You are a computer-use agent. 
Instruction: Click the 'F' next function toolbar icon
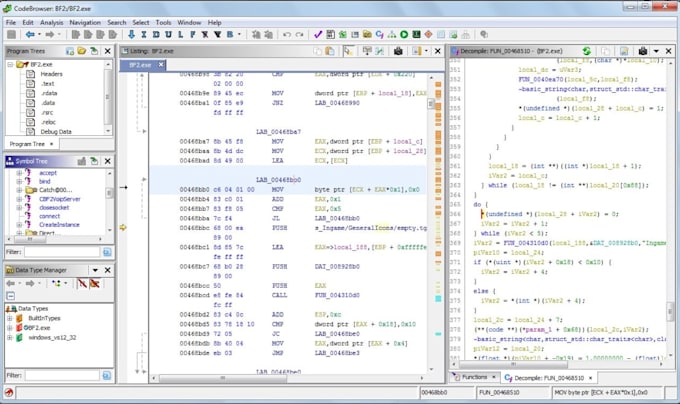click(193, 35)
